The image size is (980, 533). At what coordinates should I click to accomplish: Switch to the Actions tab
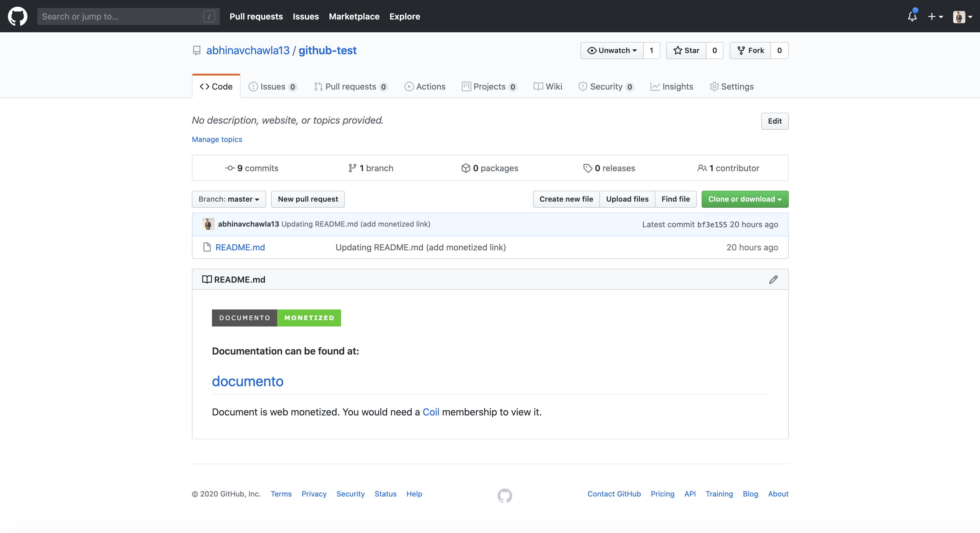pyautogui.click(x=425, y=86)
